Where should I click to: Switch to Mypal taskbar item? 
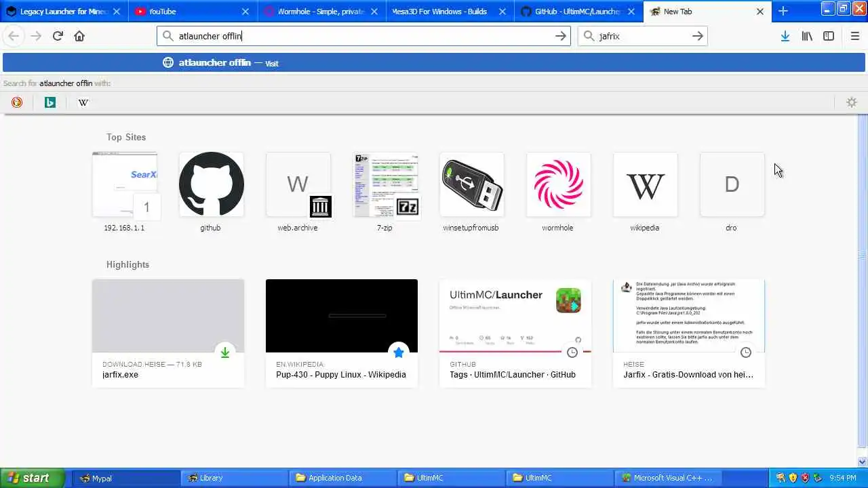(125, 478)
